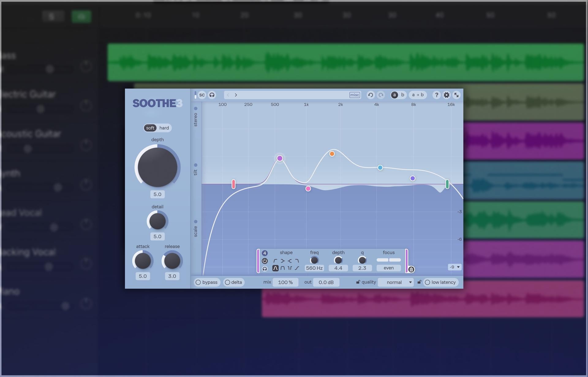Delete band 4 with the trash icon
The height and width of the screenshot is (377, 588).
pyautogui.click(x=411, y=269)
